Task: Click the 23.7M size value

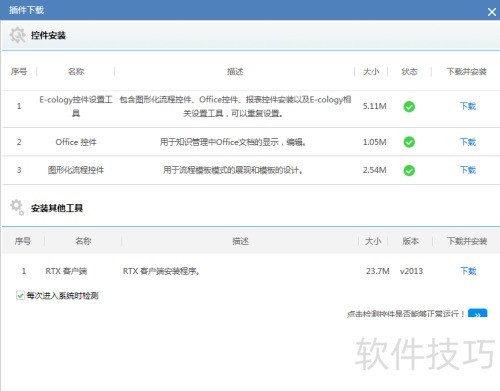Action: pyautogui.click(x=378, y=271)
